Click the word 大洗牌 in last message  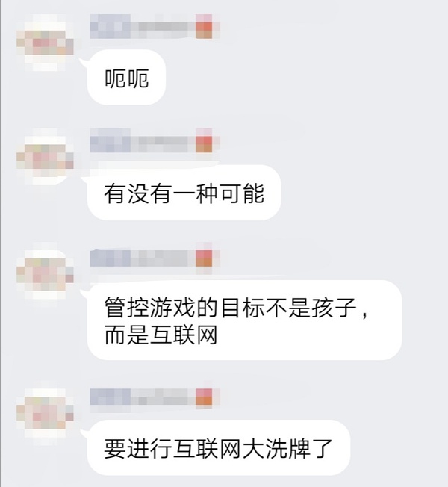[276, 448]
